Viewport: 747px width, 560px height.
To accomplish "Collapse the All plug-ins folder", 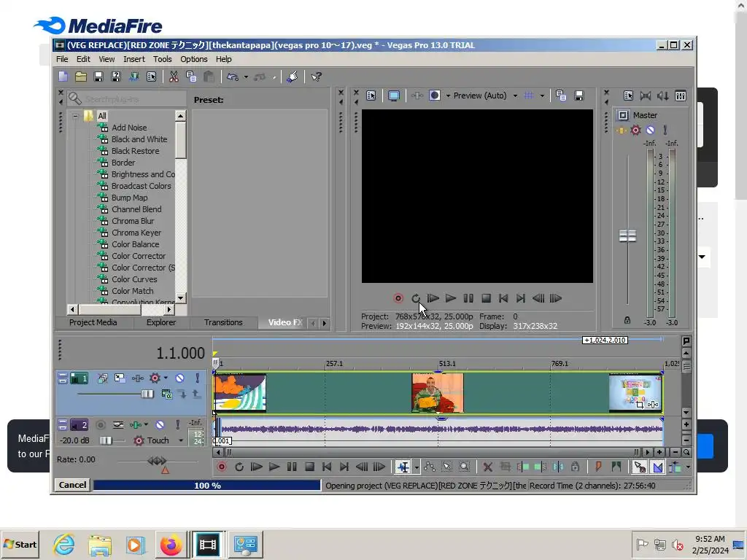I will 75,116.
